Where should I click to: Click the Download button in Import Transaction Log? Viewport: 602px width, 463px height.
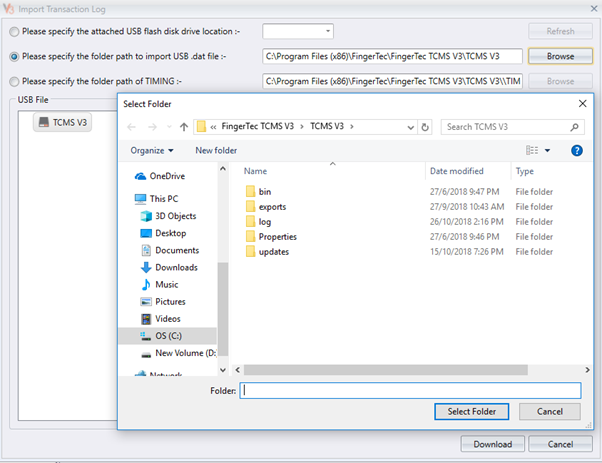[x=493, y=444]
